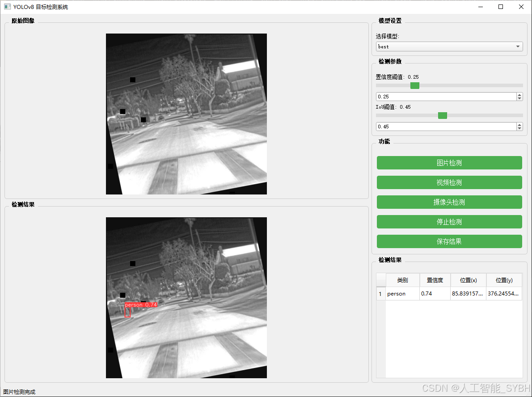Click the 停止检测 button
This screenshot has width=532, height=397.
tap(449, 222)
